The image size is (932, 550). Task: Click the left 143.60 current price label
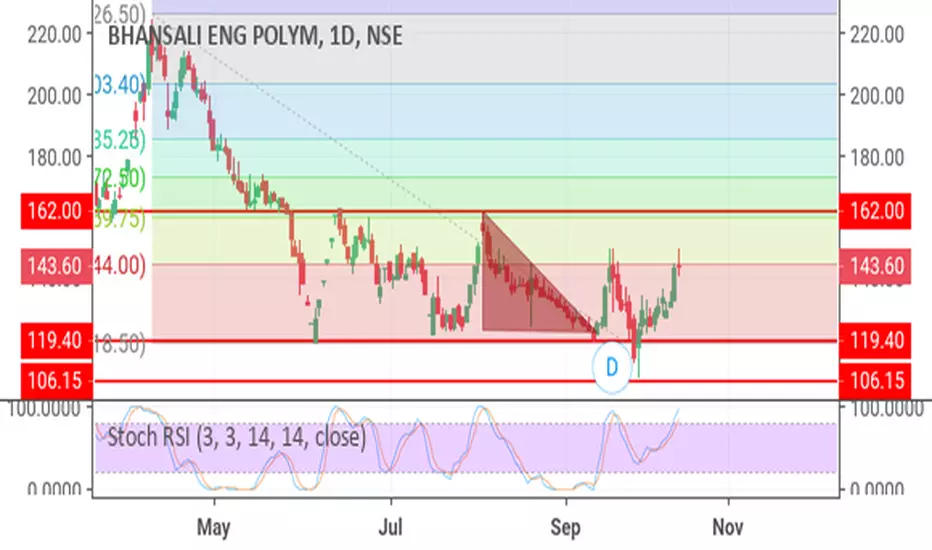click(56, 266)
